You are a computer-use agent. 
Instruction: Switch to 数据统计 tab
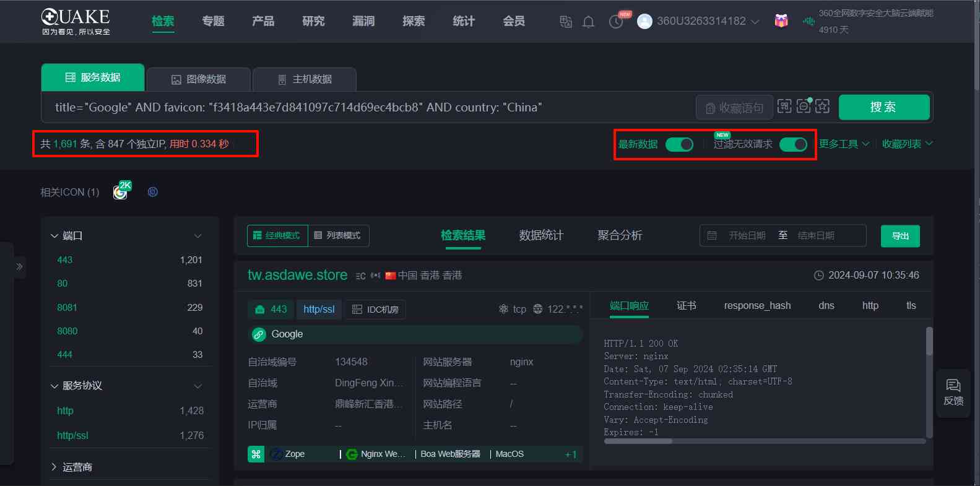[541, 235]
